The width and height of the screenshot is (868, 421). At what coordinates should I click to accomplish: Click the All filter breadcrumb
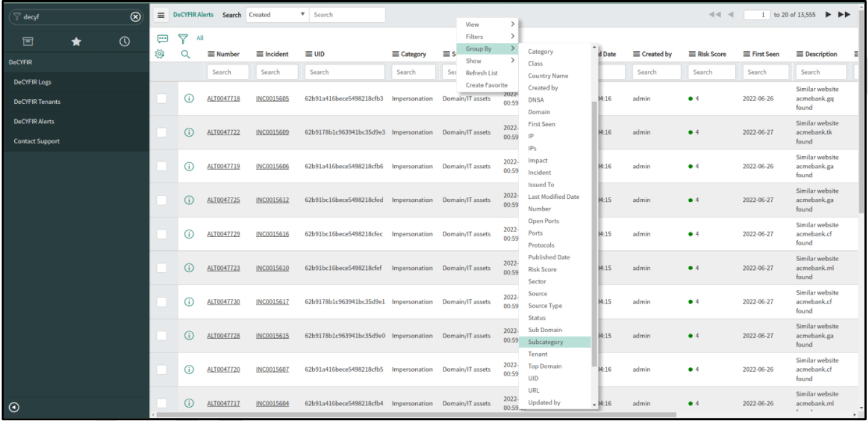200,38
